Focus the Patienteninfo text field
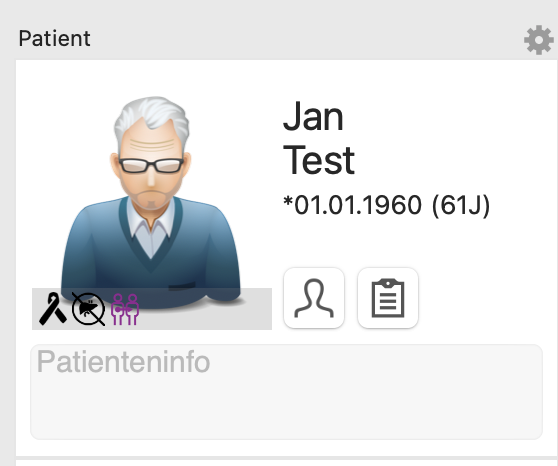 click(286, 392)
